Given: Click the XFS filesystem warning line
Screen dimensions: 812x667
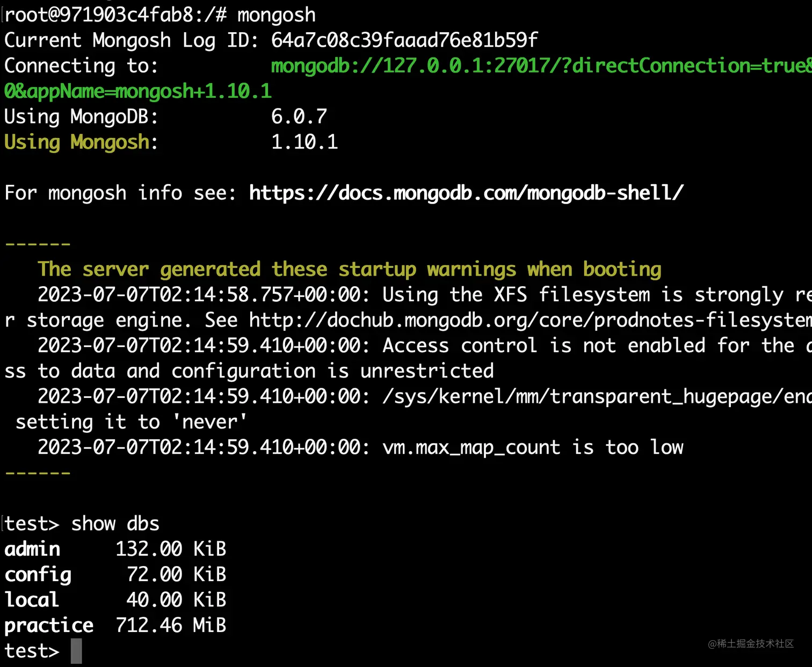Looking at the screenshot, I should click(x=425, y=295).
